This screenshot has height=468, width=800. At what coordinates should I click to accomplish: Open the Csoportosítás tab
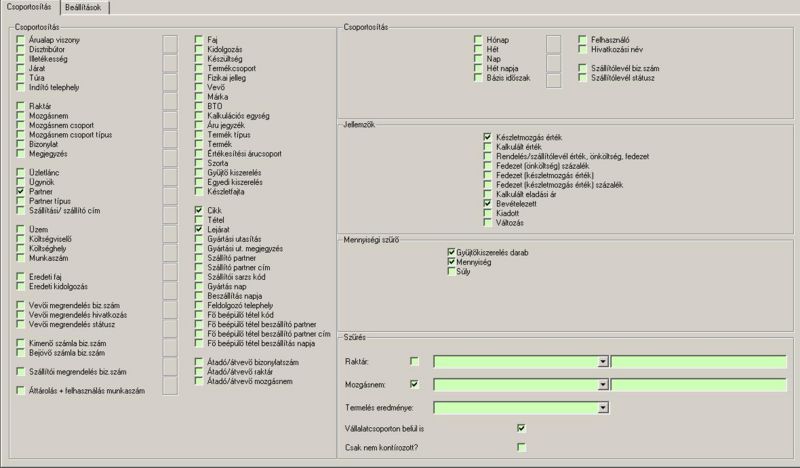click(x=29, y=7)
